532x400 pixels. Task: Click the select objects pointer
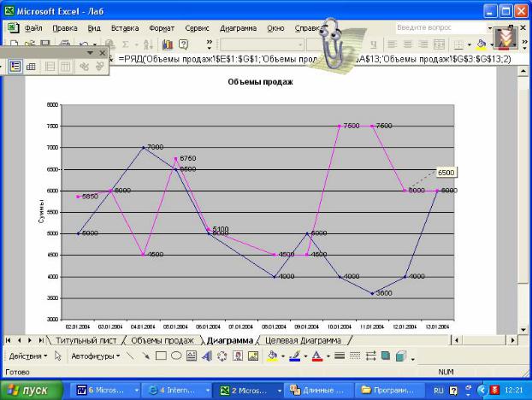(57, 356)
